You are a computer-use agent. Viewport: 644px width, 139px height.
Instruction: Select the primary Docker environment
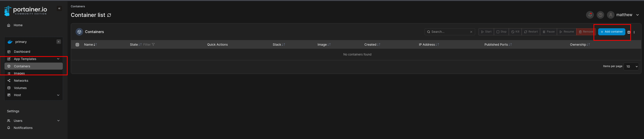pyautogui.click(x=21, y=42)
